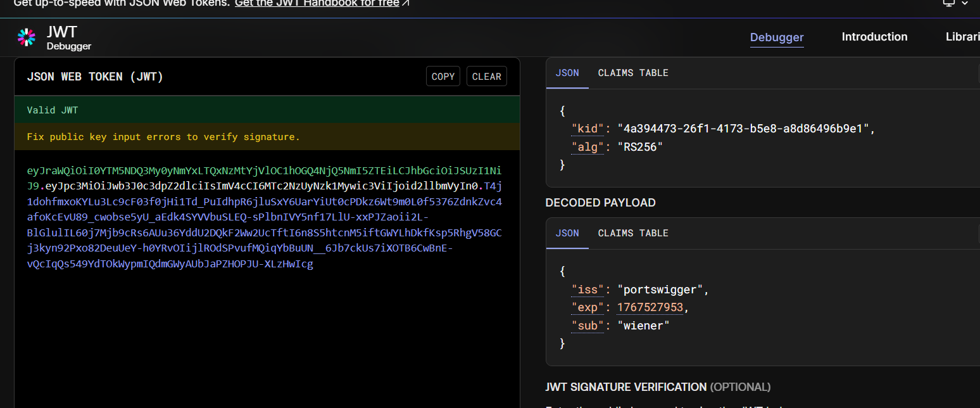
Task: Go to the Libraries nav item
Action: tap(962, 37)
